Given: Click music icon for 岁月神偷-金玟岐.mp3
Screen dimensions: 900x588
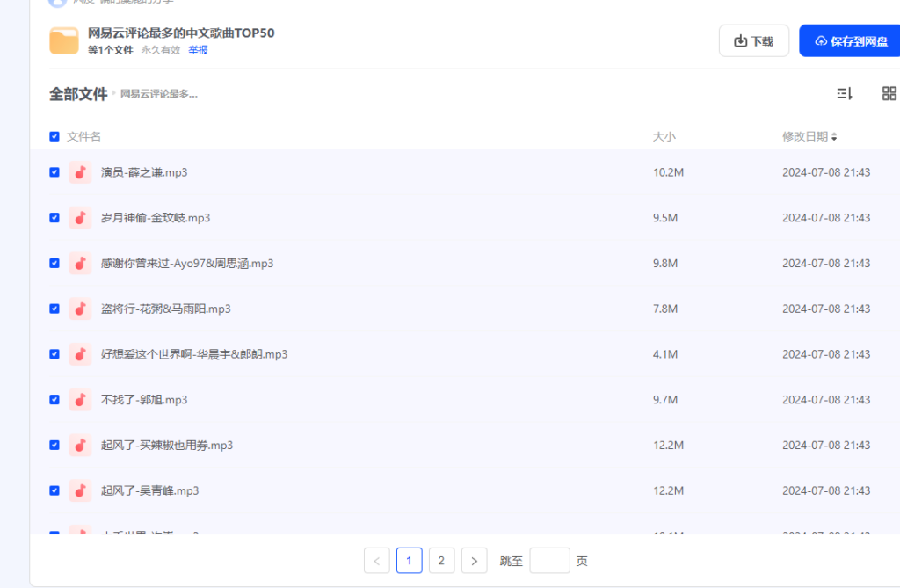Looking at the screenshot, I should (x=80, y=218).
